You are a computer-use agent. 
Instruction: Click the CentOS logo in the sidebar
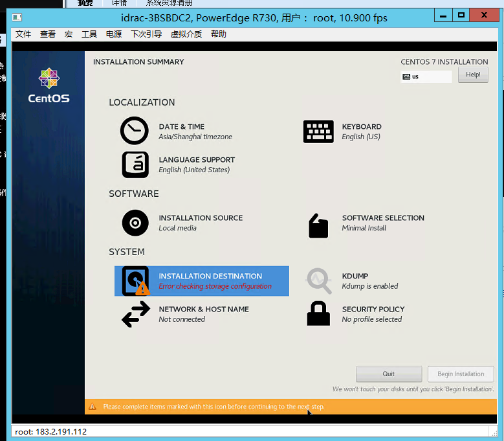(49, 85)
